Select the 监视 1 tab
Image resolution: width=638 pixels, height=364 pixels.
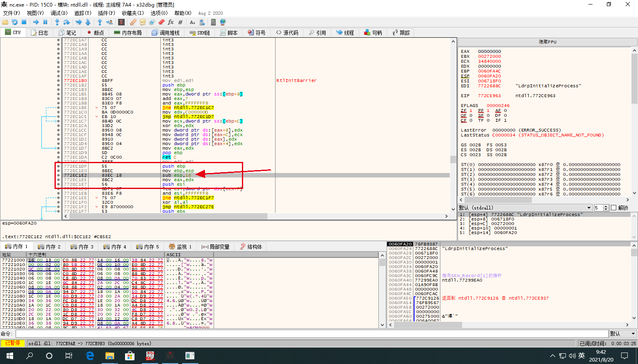point(180,246)
